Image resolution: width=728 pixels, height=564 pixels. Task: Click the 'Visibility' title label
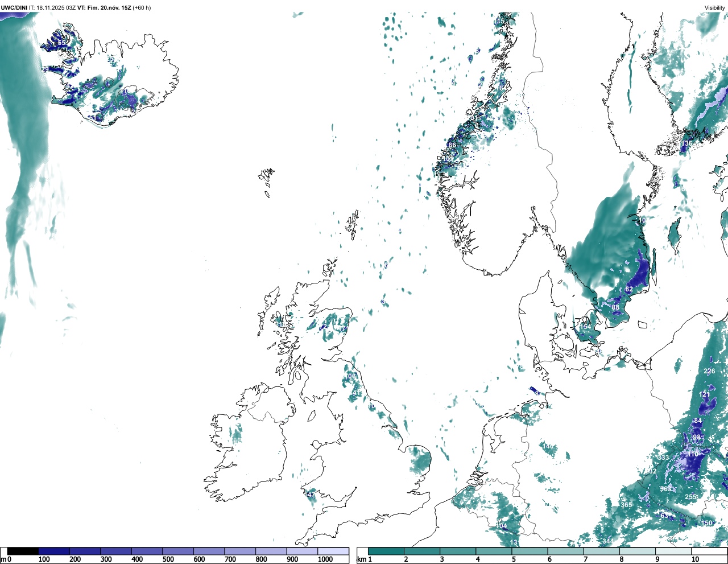coord(714,8)
